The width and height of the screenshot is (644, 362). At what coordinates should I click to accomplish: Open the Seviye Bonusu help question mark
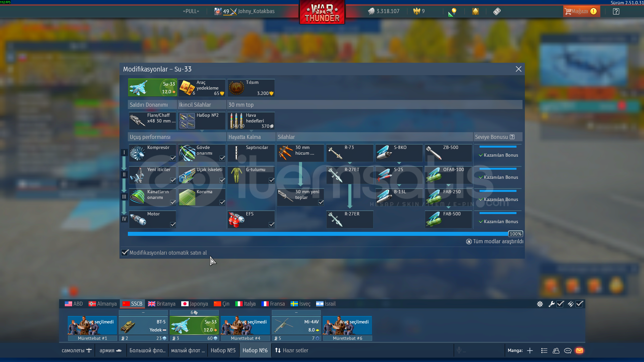click(512, 137)
